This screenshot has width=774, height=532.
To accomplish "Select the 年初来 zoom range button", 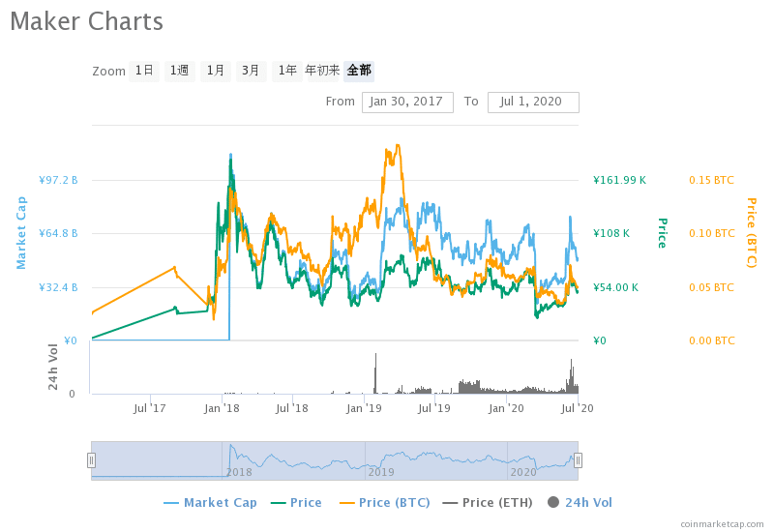I will coord(323,71).
